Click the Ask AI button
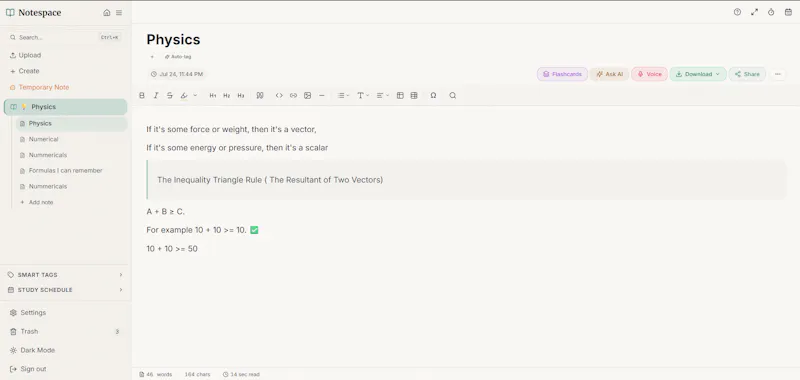The image size is (800, 380). point(610,74)
